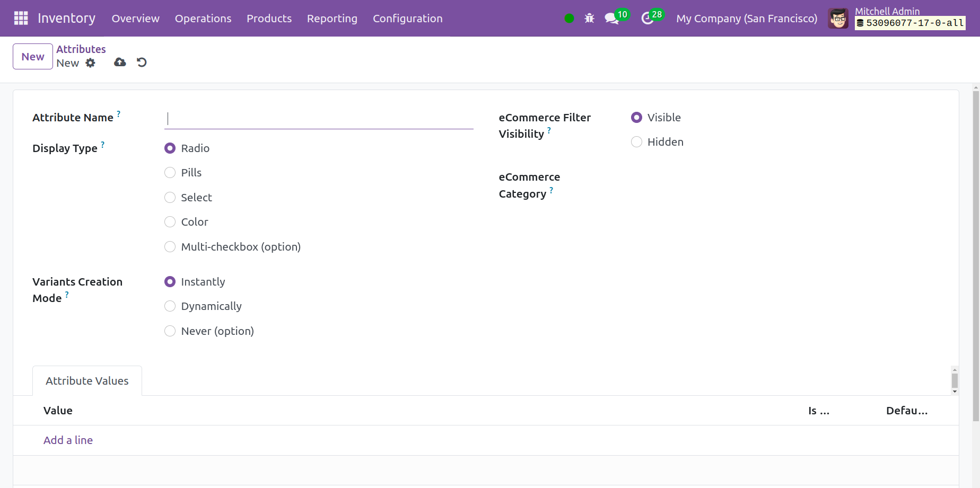Select Color display type option
980x488 pixels.
tap(170, 222)
